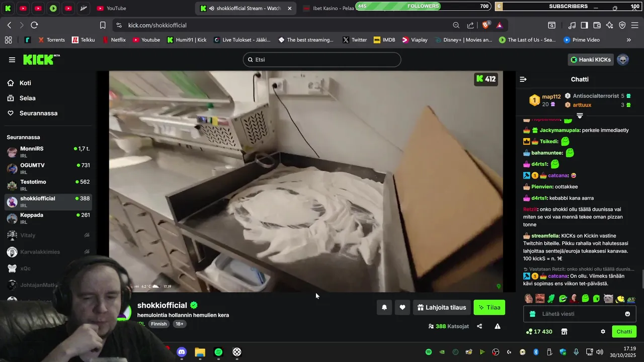This screenshot has width=644, height=362.
Task: Toggle the browser sidebar panel
Action: (584, 25)
